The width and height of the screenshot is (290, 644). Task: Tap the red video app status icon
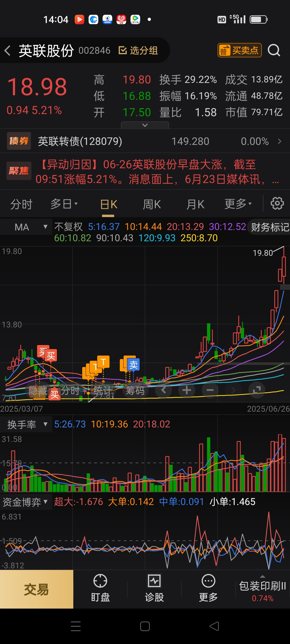(79, 20)
